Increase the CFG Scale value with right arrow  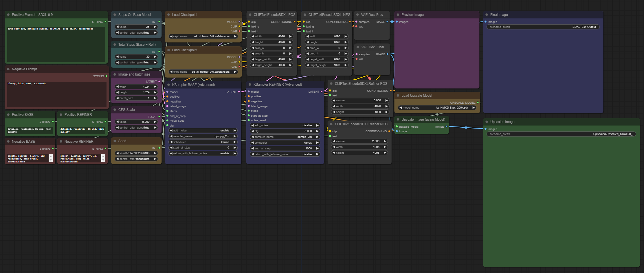click(155, 122)
